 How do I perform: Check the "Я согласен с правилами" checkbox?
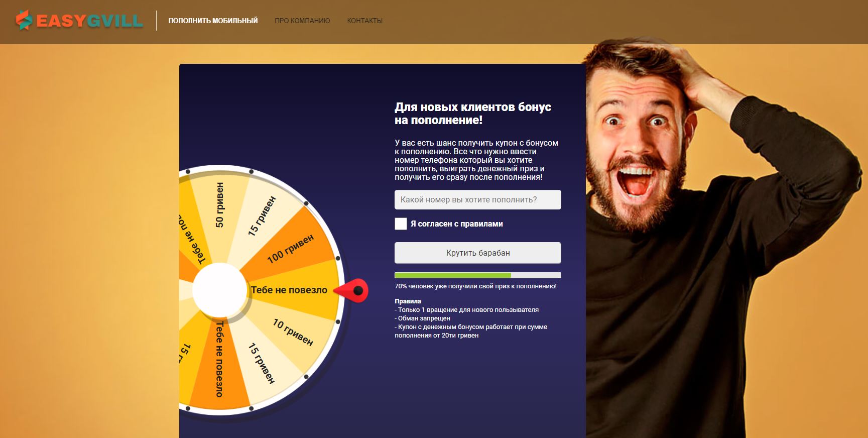[x=401, y=224]
